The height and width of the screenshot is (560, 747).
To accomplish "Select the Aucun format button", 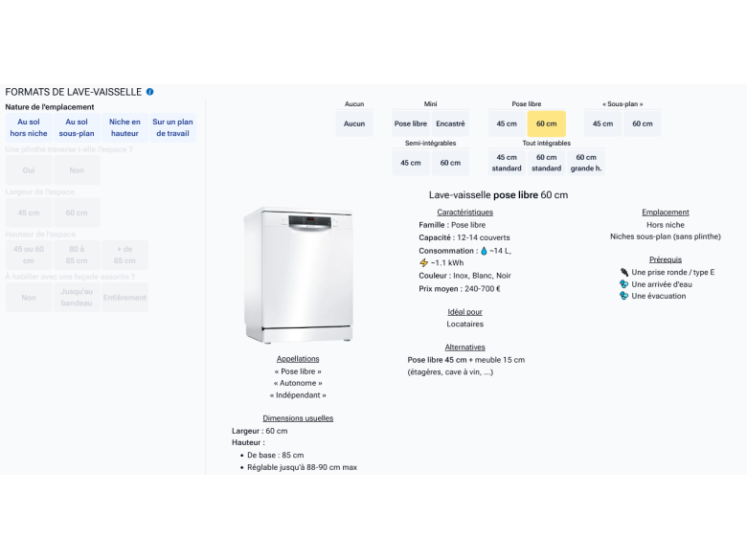I will pyautogui.click(x=354, y=123).
